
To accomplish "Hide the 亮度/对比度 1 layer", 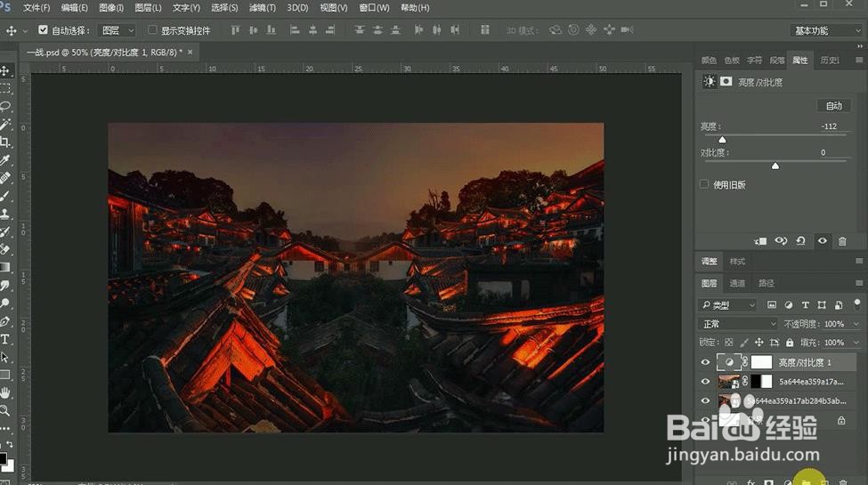I will (x=705, y=363).
